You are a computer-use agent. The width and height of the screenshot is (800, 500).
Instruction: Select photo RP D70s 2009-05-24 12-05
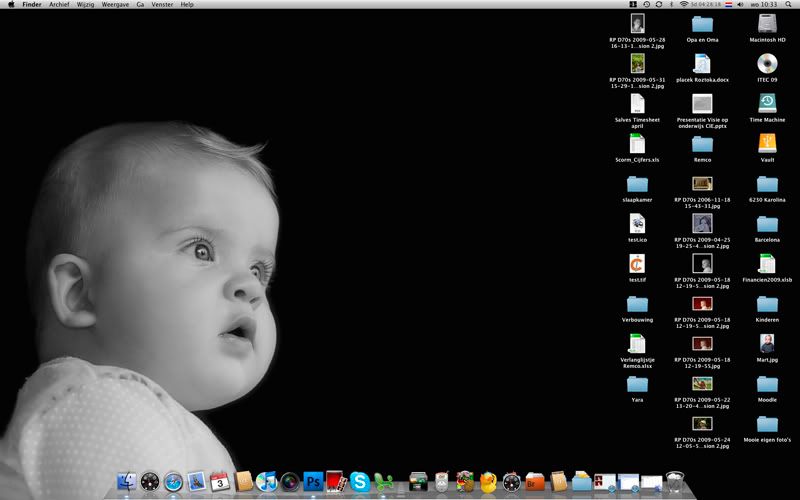tap(702, 423)
